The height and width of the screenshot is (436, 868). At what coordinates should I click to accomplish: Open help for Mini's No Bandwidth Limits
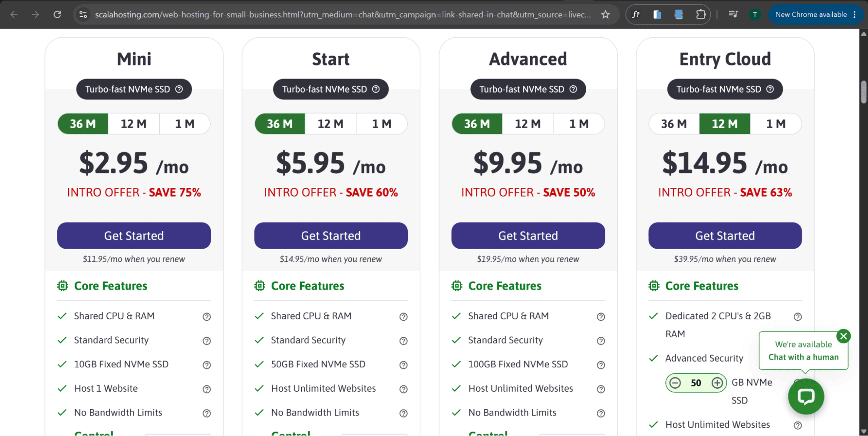pos(207,413)
